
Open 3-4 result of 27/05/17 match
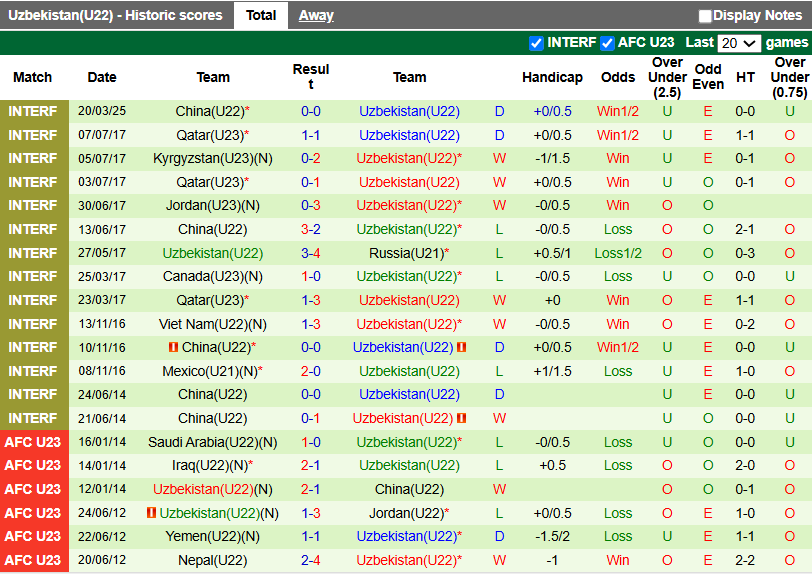point(311,253)
